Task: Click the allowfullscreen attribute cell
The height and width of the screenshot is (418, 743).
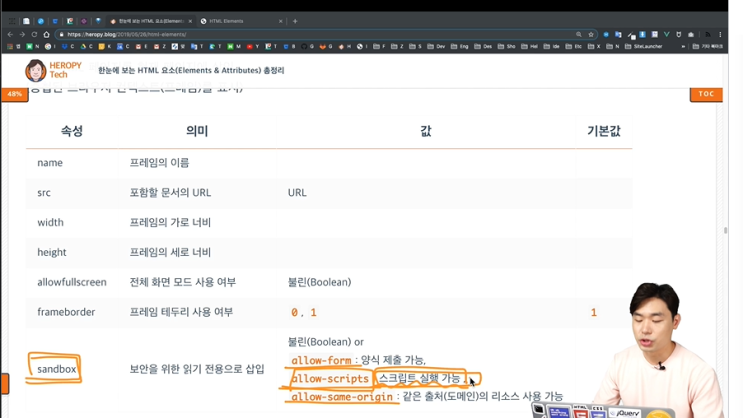Action: (72, 282)
